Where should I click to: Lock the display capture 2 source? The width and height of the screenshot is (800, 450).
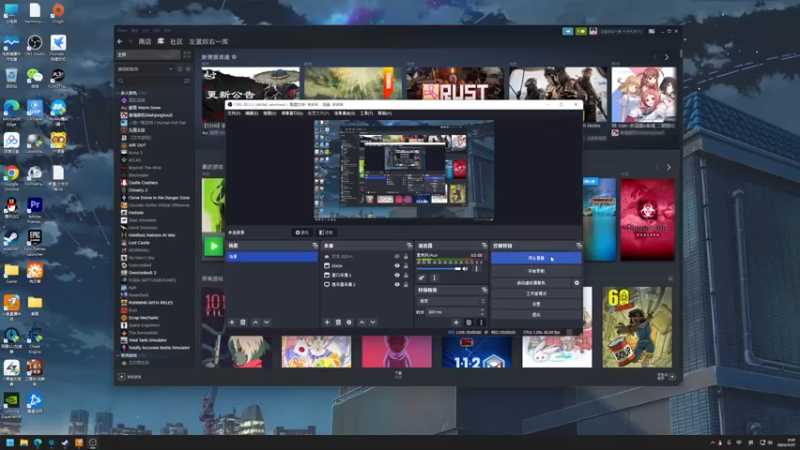point(406,284)
